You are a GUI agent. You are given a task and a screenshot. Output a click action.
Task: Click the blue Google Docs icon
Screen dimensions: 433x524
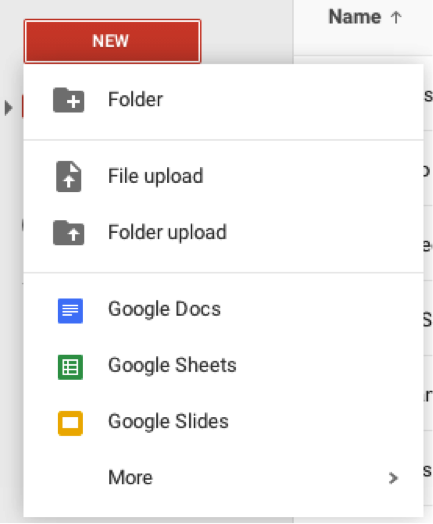(70, 311)
